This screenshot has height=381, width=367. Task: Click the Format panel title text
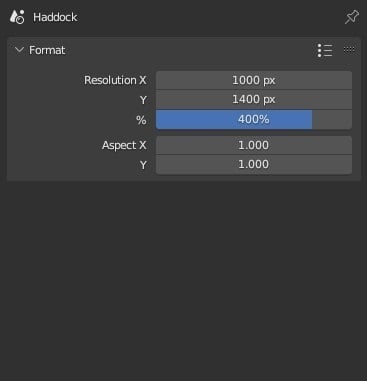[x=47, y=50]
